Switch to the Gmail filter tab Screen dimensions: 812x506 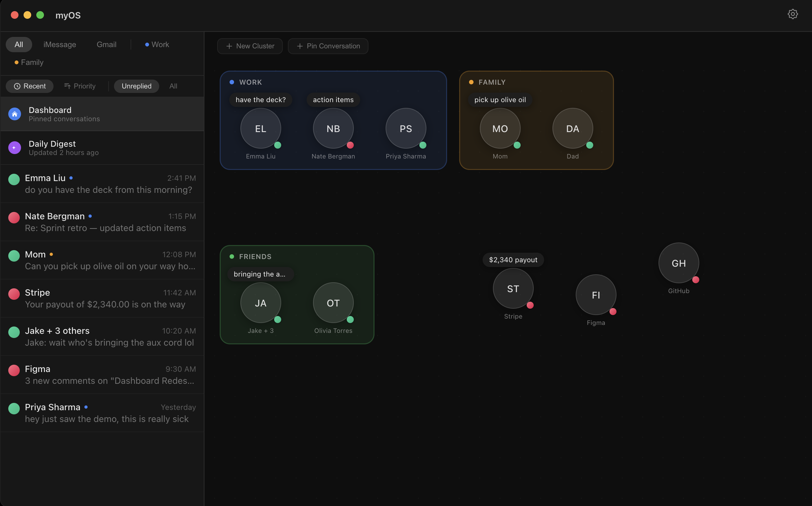pyautogui.click(x=106, y=44)
